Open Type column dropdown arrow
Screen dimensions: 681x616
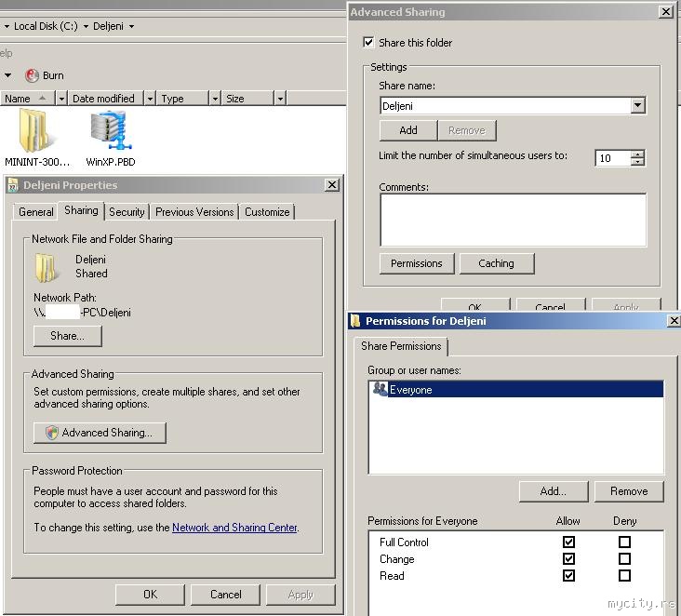pos(215,99)
